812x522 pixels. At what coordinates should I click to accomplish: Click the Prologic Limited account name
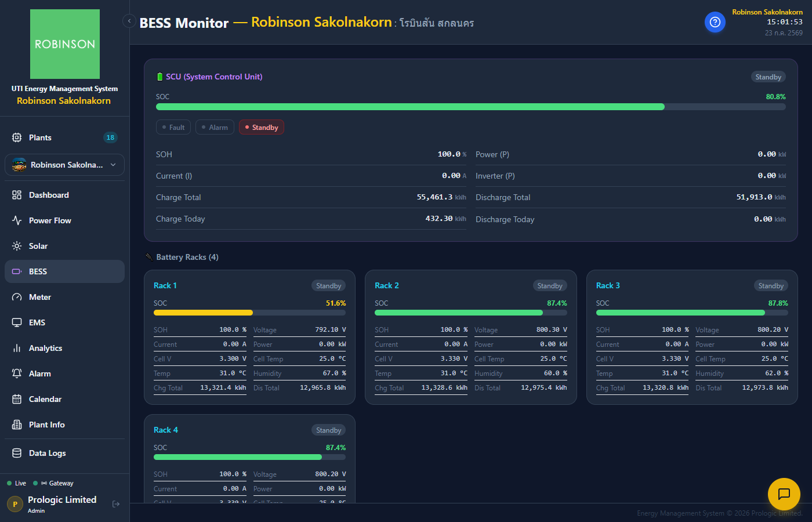click(62, 499)
